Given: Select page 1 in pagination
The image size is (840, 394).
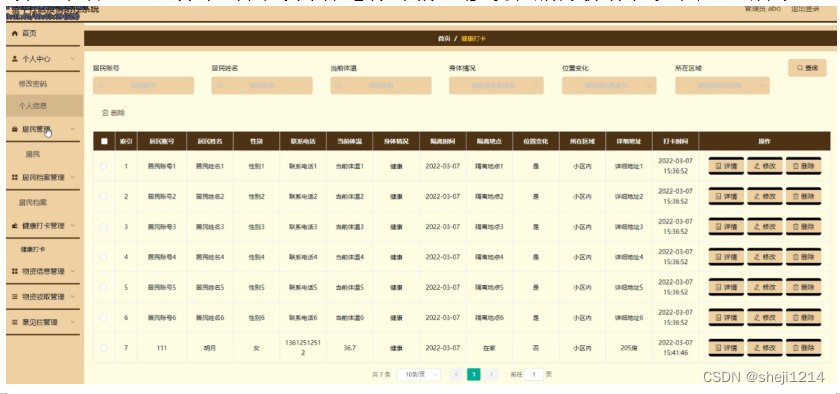Looking at the screenshot, I should pyautogui.click(x=474, y=374).
